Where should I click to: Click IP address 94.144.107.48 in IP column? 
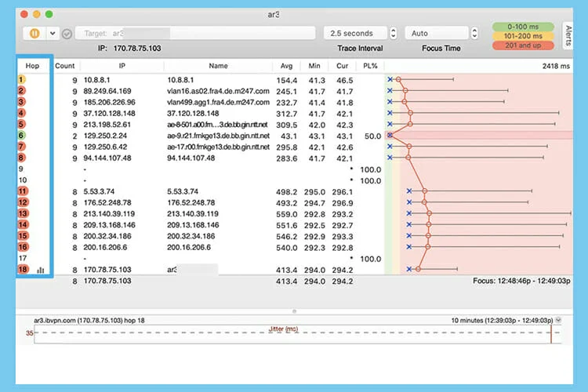[x=107, y=158]
